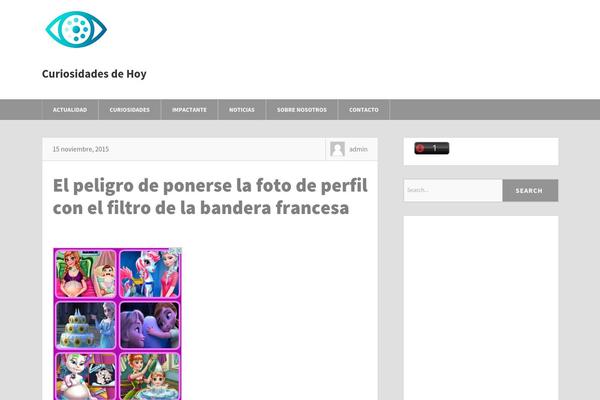Visit the Sobre Nosotros page
The image size is (600, 400).
click(x=302, y=110)
